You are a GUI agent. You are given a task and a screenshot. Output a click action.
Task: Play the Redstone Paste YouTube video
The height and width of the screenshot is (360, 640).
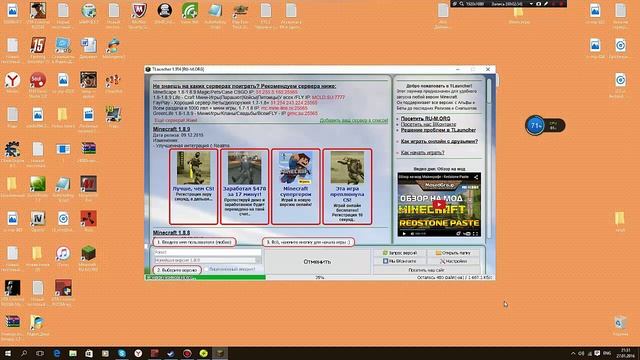[439, 204]
